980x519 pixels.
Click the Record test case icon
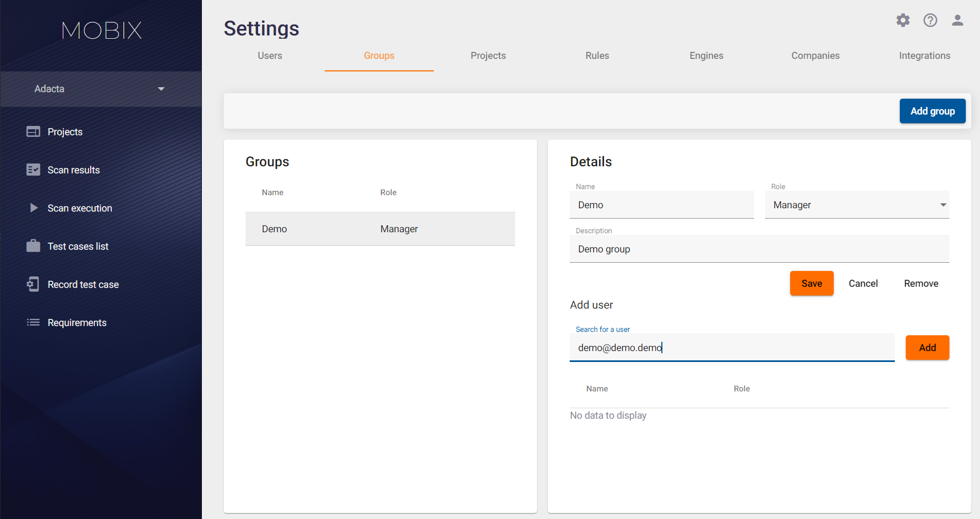coord(33,284)
